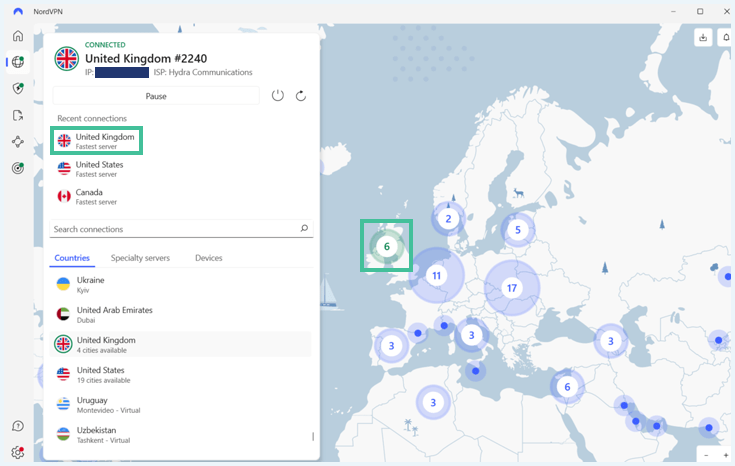Image resolution: width=735 pixels, height=466 pixels.
Task: Open the Home icon in sidebar
Action: pos(18,36)
